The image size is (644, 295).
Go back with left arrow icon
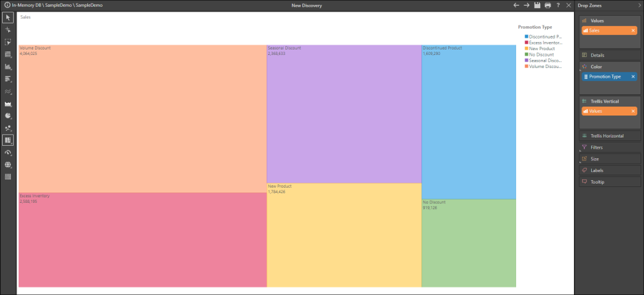click(x=516, y=6)
